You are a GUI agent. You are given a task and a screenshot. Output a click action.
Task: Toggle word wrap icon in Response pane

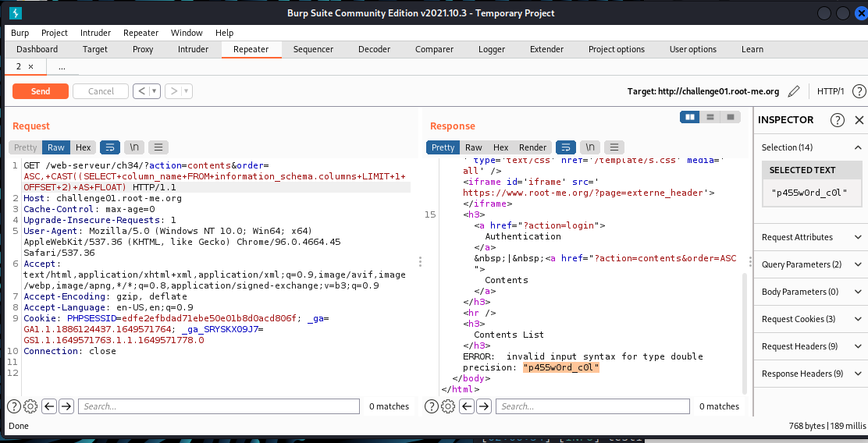click(566, 147)
